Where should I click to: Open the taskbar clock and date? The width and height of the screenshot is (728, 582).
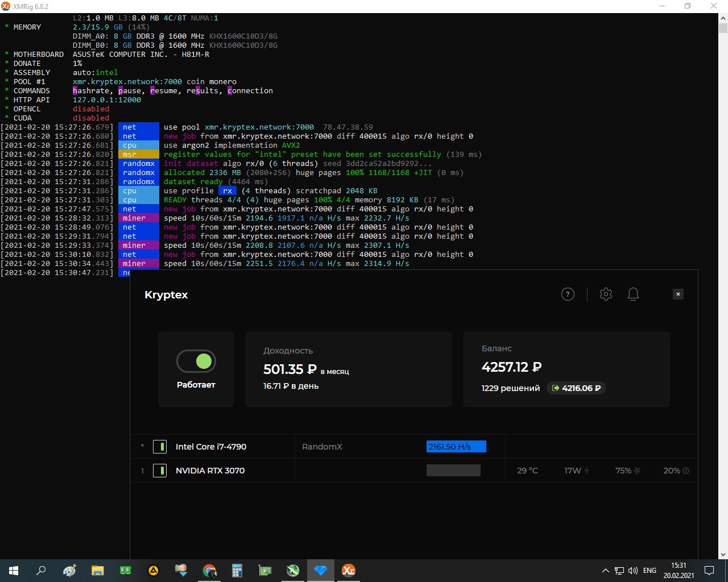point(679,570)
